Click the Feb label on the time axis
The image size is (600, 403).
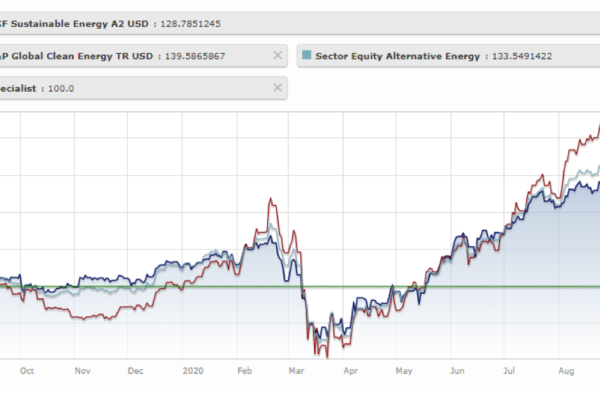tap(245, 370)
